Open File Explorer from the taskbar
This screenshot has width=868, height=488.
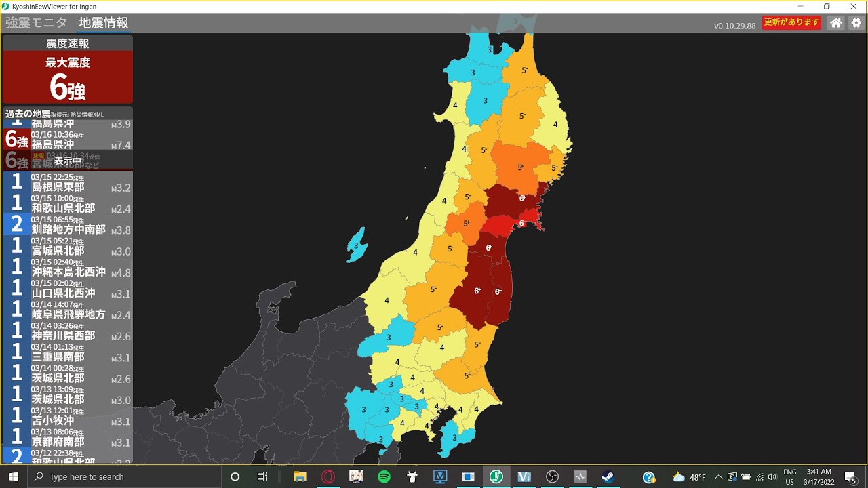click(300, 476)
